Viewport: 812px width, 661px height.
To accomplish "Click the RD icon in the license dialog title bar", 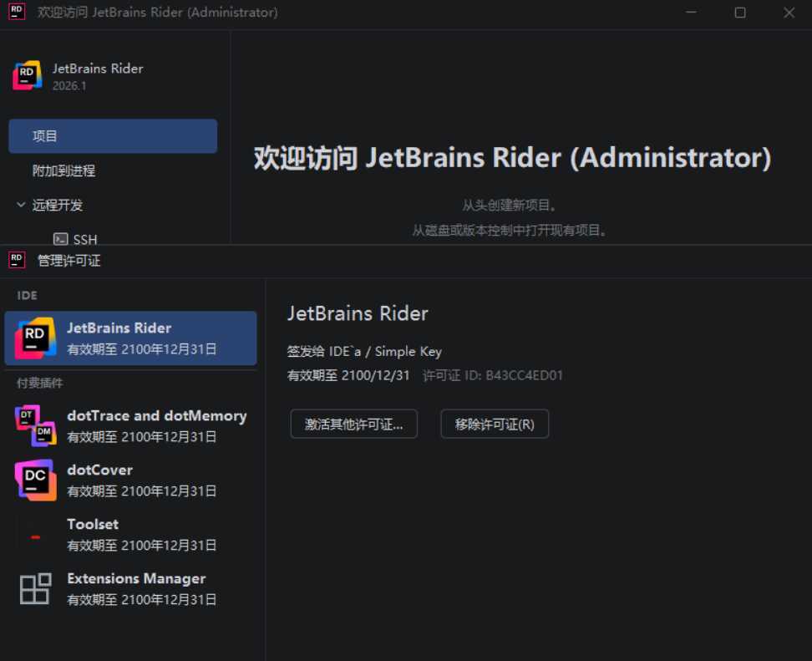I will coord(16,260).
